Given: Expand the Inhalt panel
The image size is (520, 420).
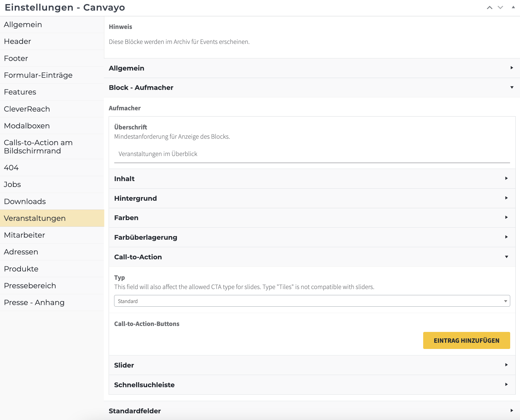Looking at the screenshot, I should coord(506,178).
